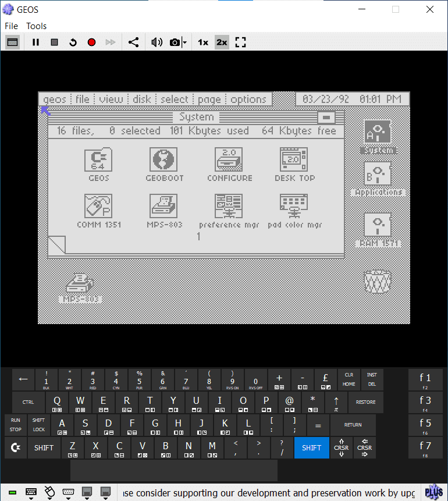448x501 pixels.
Task: Turn the page with the dog-ear corner
Action: pos(57,245)
